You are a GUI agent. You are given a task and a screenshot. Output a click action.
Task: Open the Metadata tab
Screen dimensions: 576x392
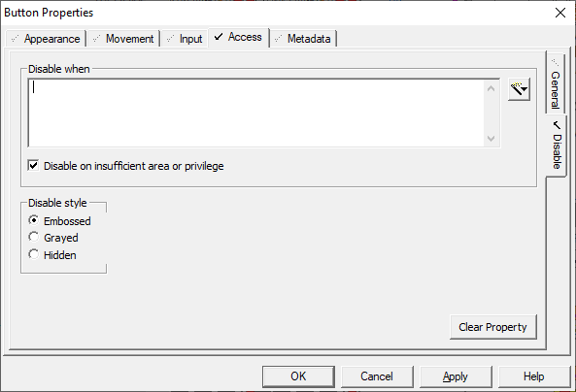pyautogui.click(x=304, y=39)
